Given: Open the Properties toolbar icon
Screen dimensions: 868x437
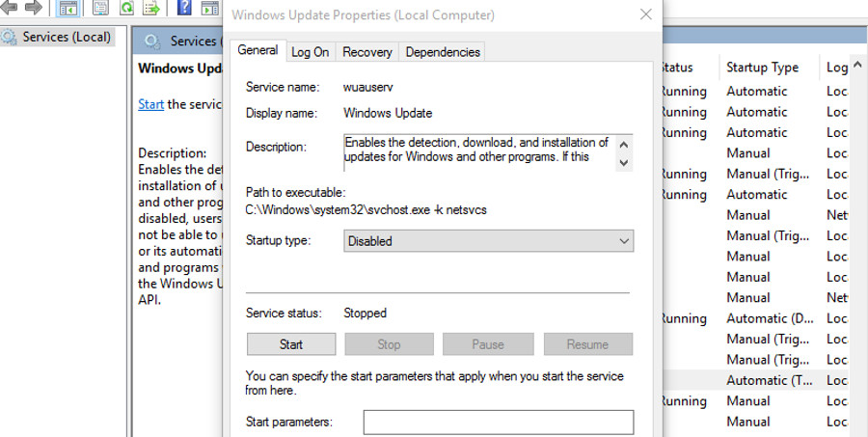Looking at the screenshot, I should pos(100,8).
